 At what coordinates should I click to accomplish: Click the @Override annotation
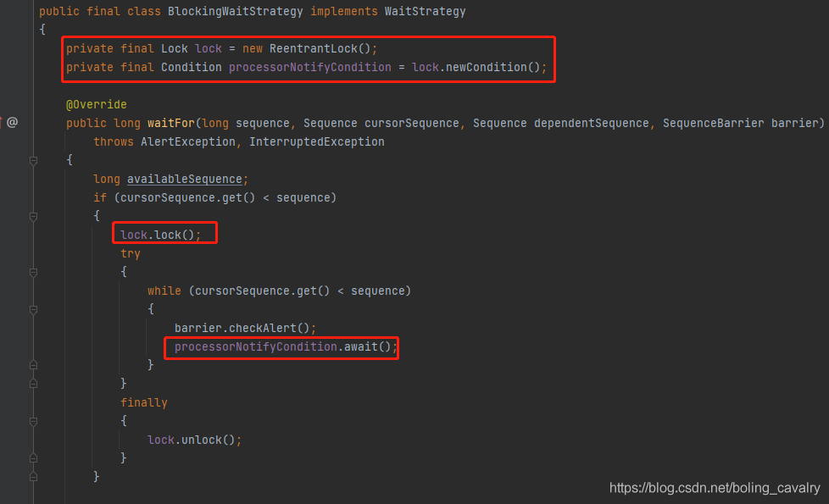point(97,104)
